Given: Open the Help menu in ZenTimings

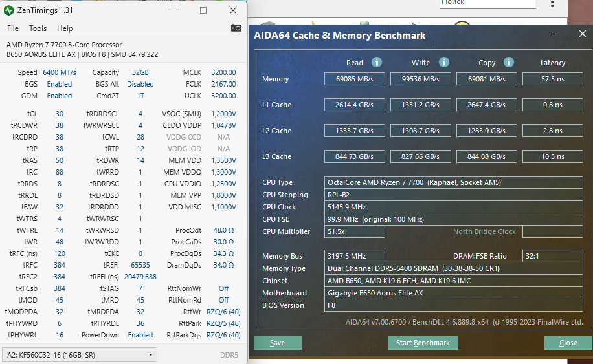Looking at the screenshot, I should pos(65,28).
